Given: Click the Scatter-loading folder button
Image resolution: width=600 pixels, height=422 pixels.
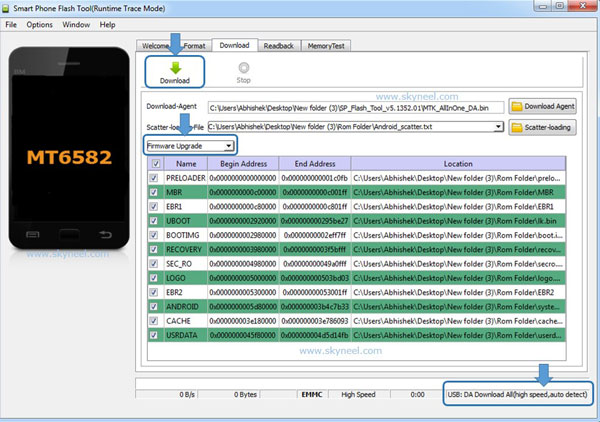Looking at the screenshot, I should pyautogui.click(x=543, y=127).
